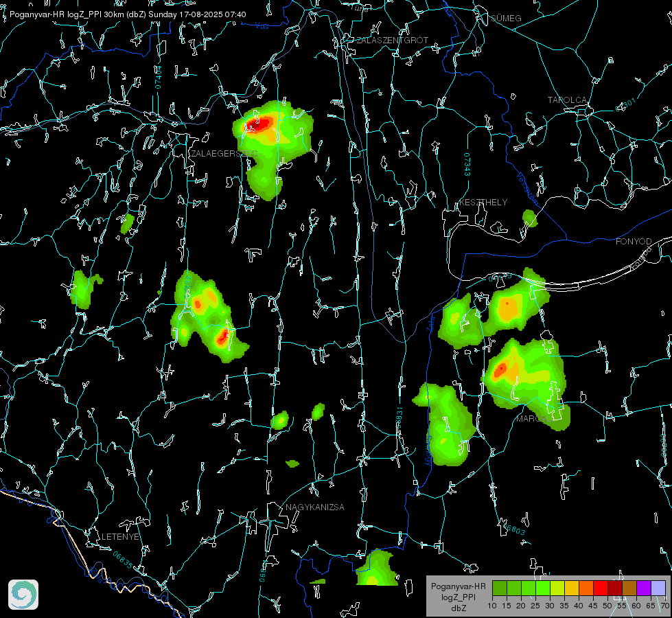Click the legend scale value 70
Screen dimensions: 672x618
point(665,606)
